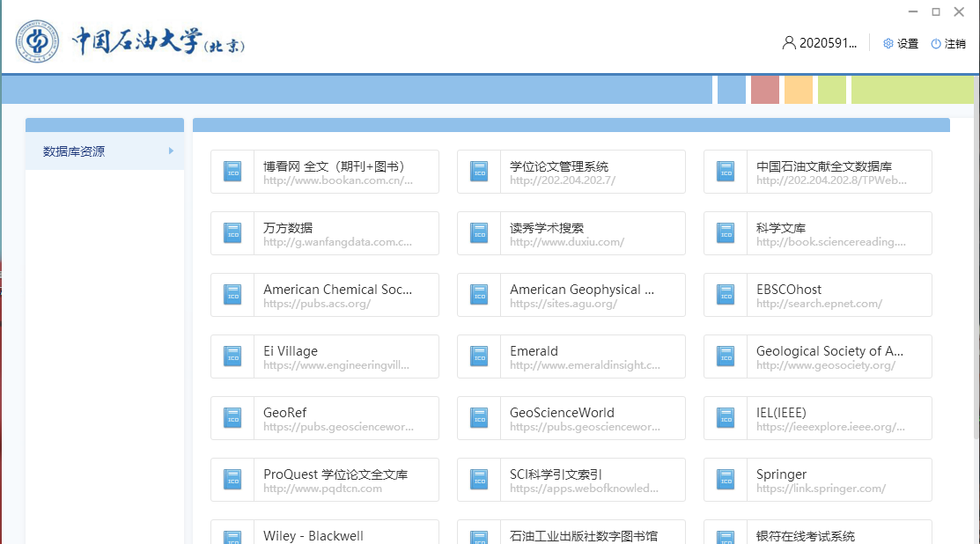
Task: Expand the 数据库资源 arrow
Action: (171, 151)
